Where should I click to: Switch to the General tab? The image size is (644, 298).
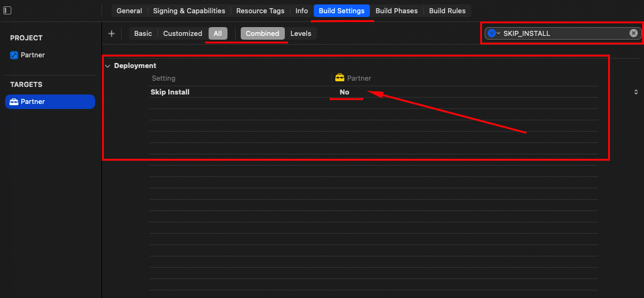click(x=129, y=11)
